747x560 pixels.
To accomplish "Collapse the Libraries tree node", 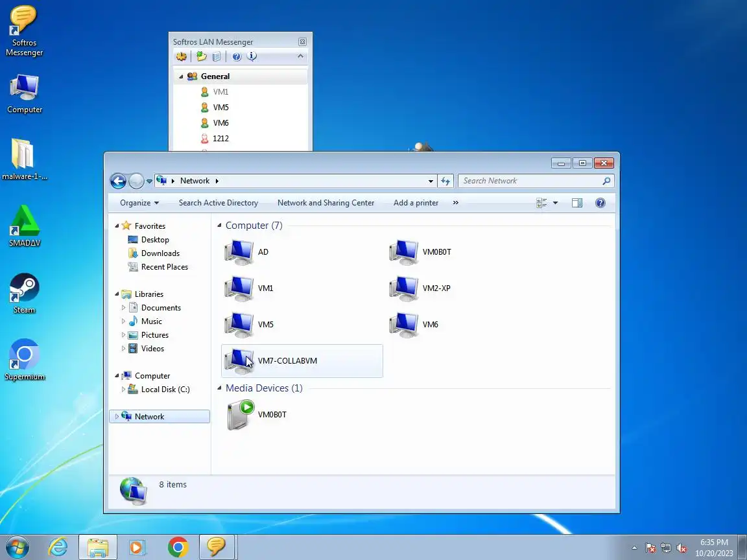I will (x=117, y=294).
